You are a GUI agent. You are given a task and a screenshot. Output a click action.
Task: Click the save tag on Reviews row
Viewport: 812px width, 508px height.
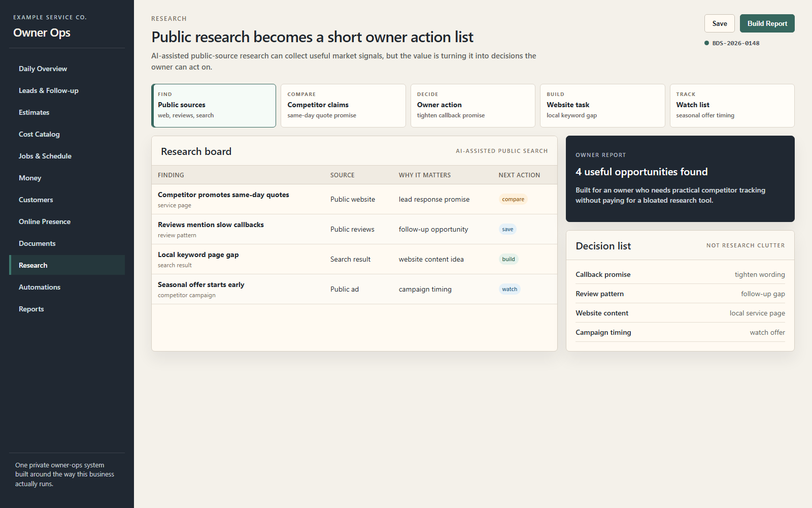(507, 229)
